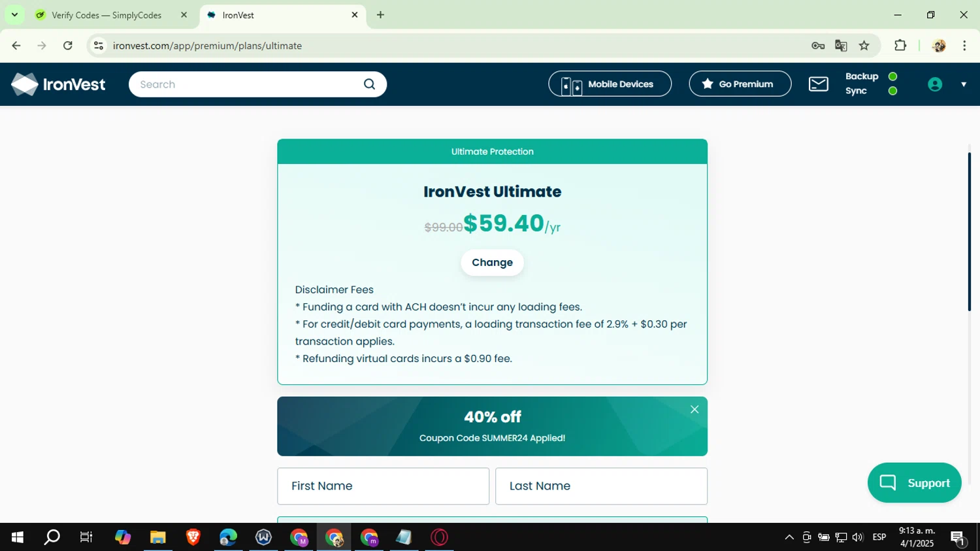Open a new browser tab
Image resolution: width=980 pixels, height=551 pixels.
coord(380,14)
